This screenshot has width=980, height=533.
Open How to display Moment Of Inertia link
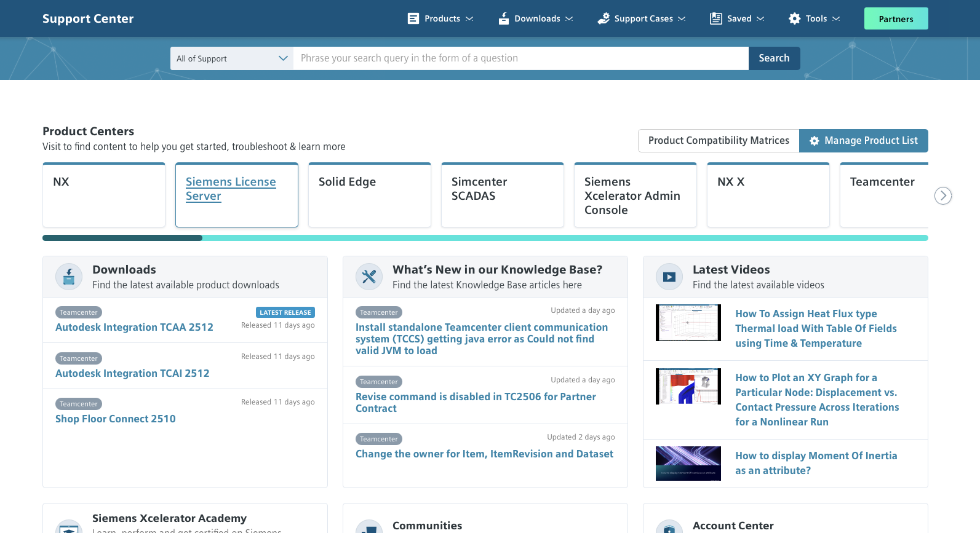[816, 464]
